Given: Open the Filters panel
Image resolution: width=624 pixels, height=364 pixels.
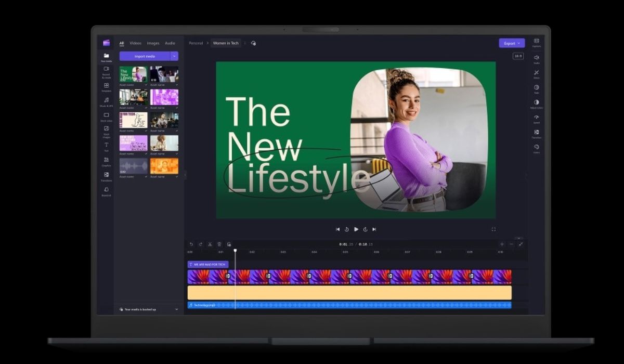Looking at the screenshot, I should point(536,74).
